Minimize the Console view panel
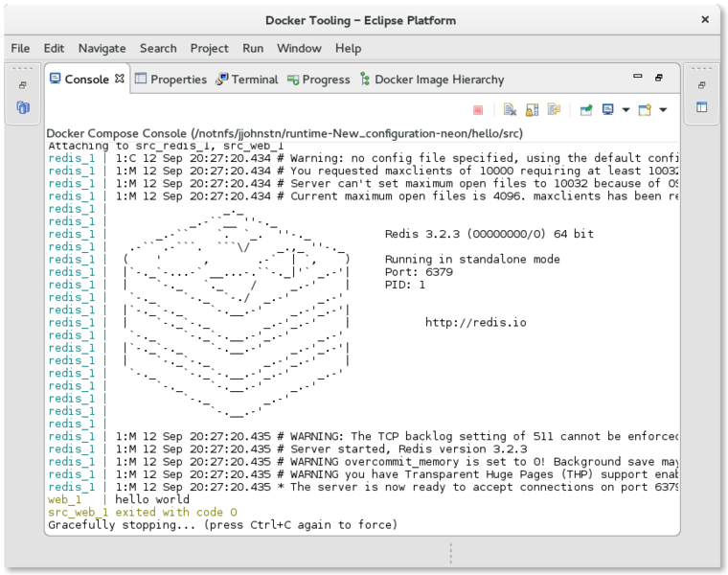 [x=637, y=77]
